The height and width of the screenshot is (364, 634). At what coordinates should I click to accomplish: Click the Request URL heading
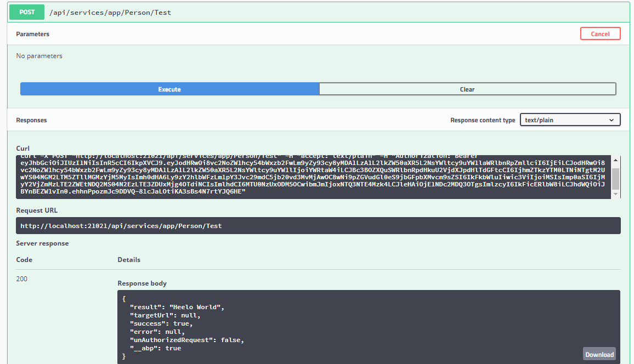[37, 210]
